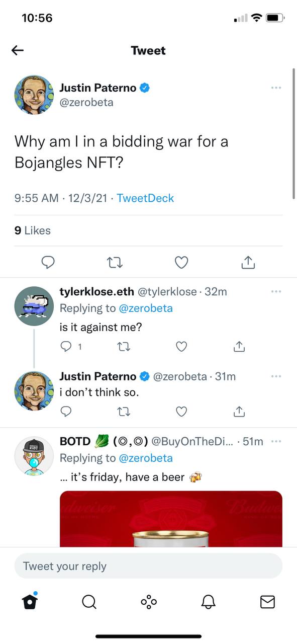Open more options on BOTD reply
The height and width of the screenshot is (644, 297).
pyautogui.click(x=276, y=441)
